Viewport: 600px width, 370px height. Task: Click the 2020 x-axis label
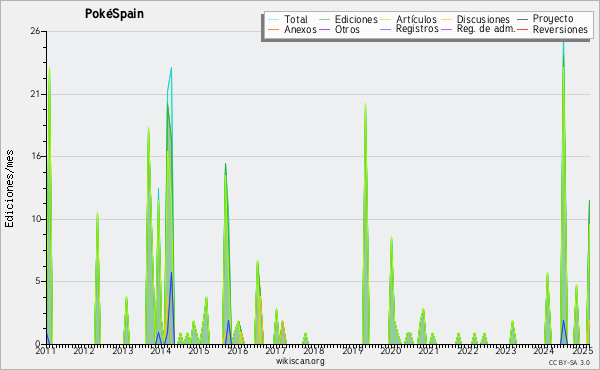(390, 351)
